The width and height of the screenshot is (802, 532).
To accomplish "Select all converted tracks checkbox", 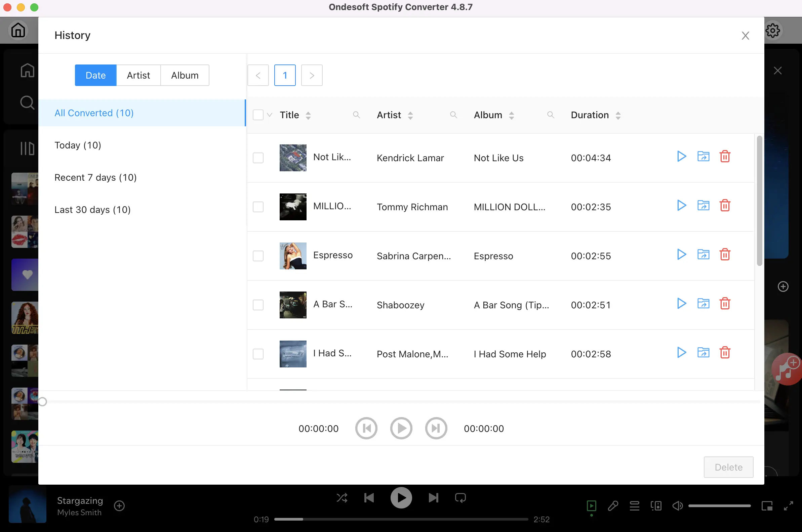I will (x=258, y=115).
